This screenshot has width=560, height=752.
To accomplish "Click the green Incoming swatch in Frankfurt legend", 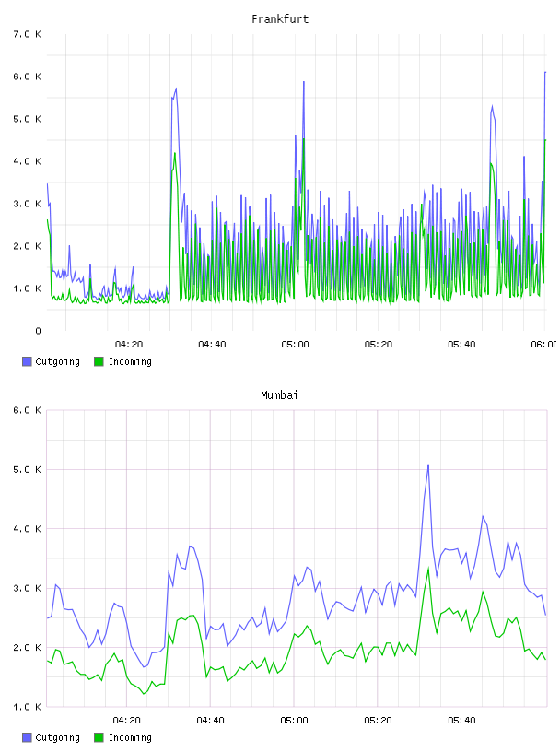I will coord(99,361).
